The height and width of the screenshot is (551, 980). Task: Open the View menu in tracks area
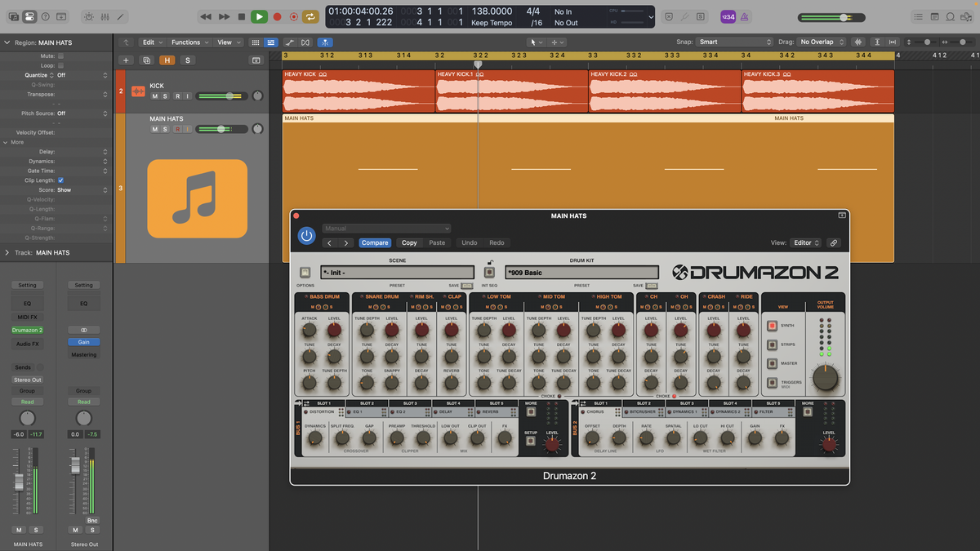coord(228,42)
